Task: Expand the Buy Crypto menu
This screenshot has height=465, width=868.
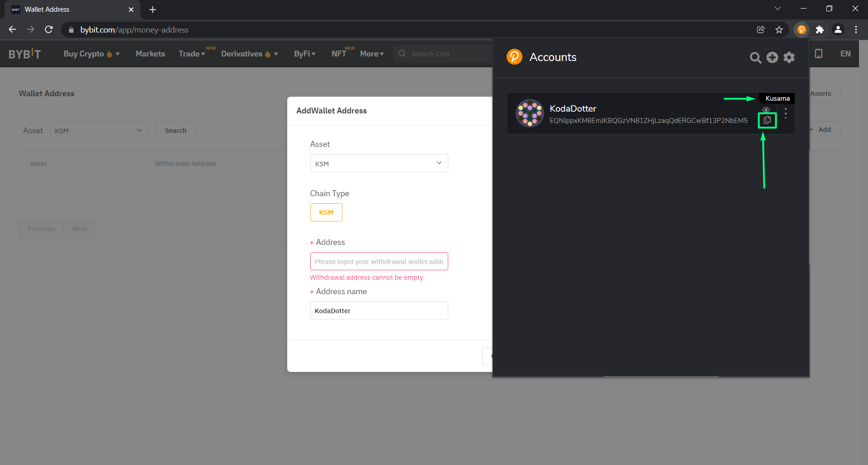Action: pyautogui.click(x=91, y=54)
